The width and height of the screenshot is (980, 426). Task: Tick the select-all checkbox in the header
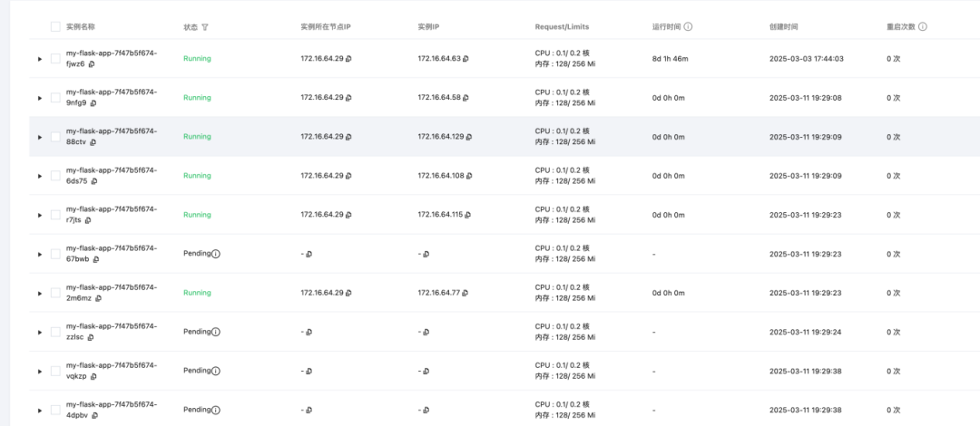(x=55, y=27)
